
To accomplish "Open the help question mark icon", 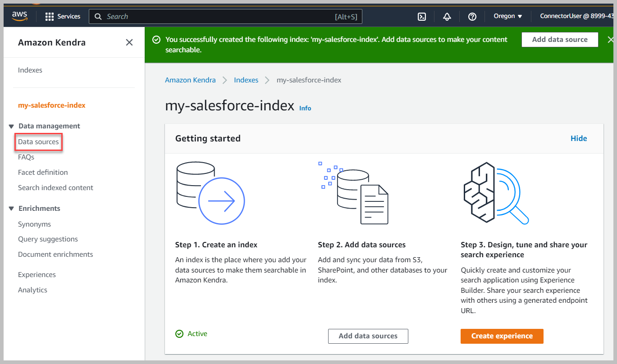I will 472,17.
